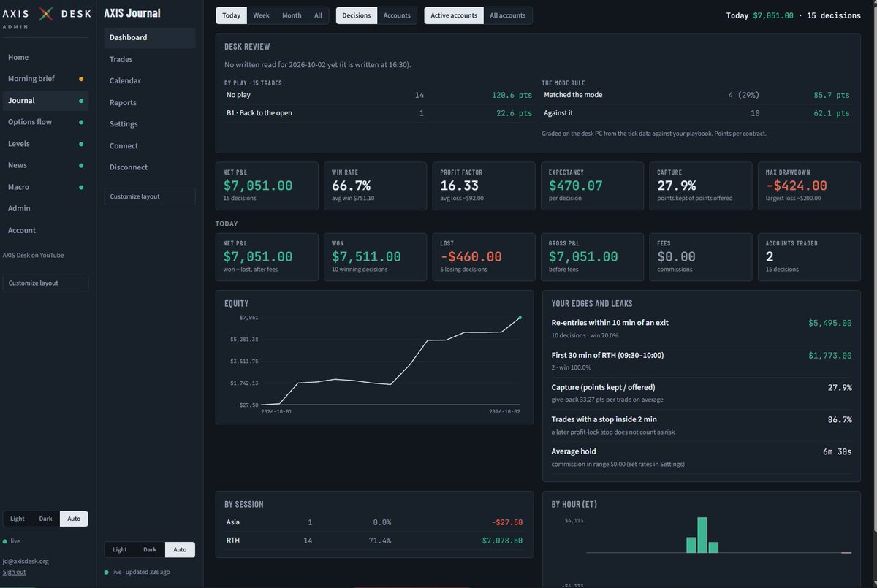Click the Max Drawdown -$424.00 card
877x588 pixels.
[809, 186]
